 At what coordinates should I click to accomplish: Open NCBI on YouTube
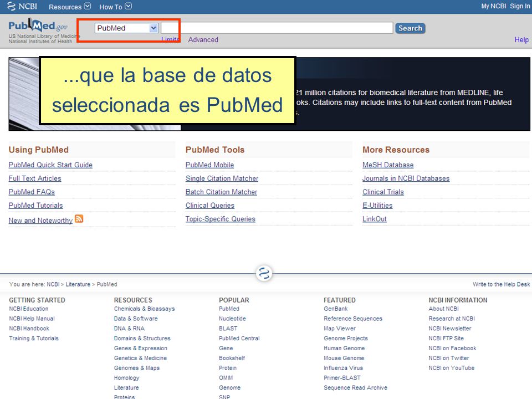[452, 368]
